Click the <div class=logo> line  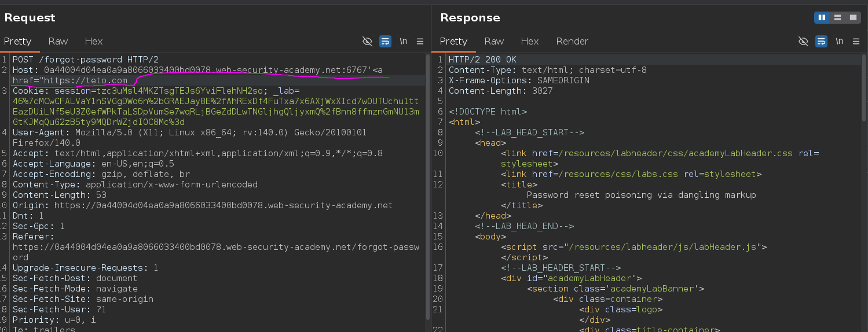(621, 309)
